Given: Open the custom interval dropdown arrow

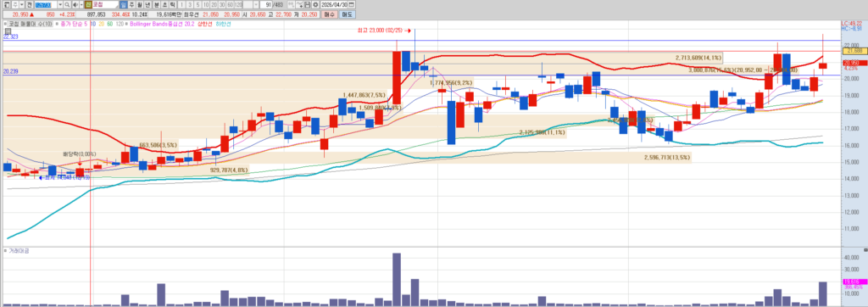Looking at the screenshot, I should point(256,4).
